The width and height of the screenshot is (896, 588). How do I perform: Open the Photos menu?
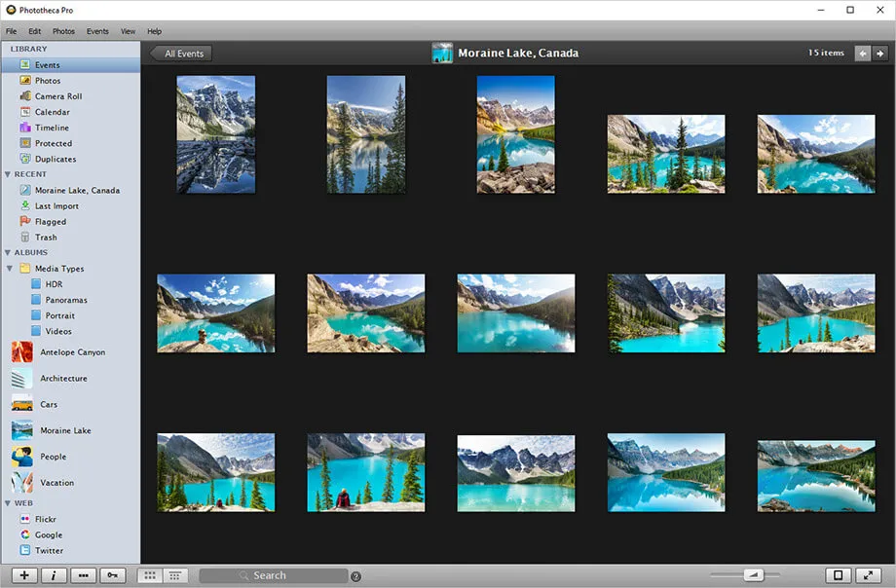62,30
